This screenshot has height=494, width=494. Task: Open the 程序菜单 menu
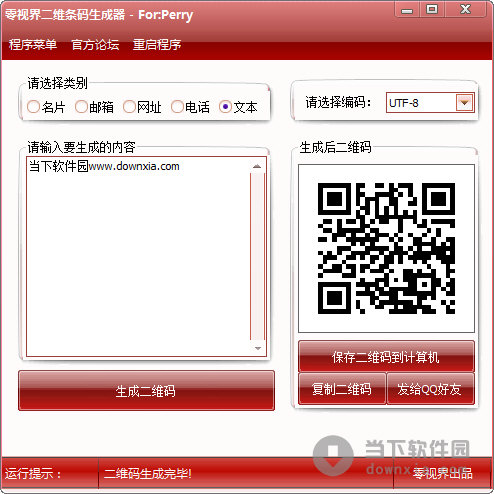33,44
